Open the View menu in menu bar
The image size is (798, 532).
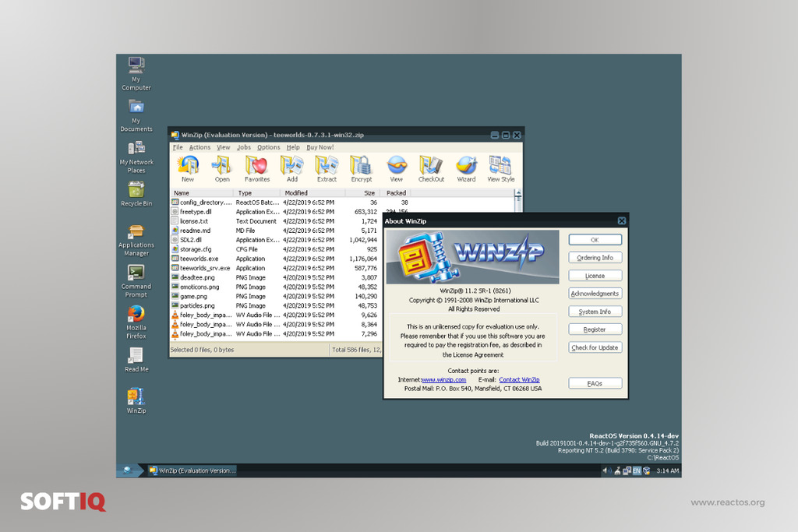[224, 147]
